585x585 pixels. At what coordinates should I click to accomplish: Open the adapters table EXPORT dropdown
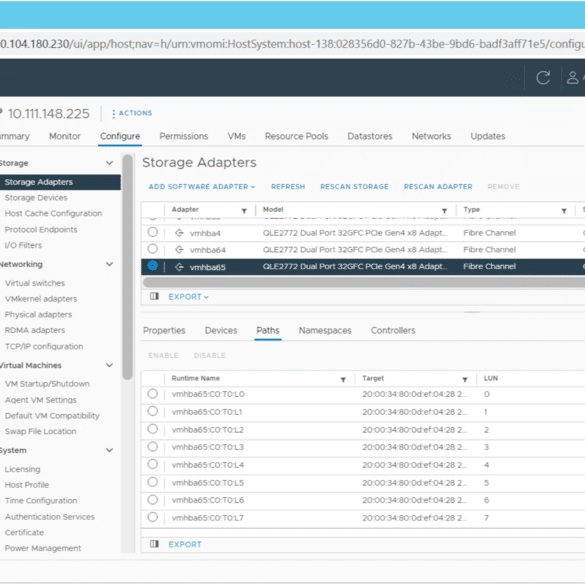point(188,297)
